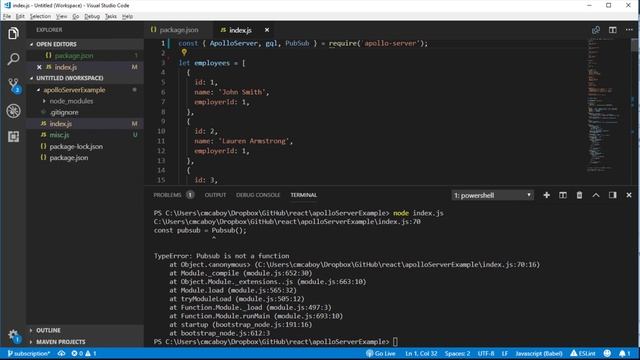Open the terminal selector powershell dropdown
The width and height of the screenshot is (640, 360).
click(492, 195)
